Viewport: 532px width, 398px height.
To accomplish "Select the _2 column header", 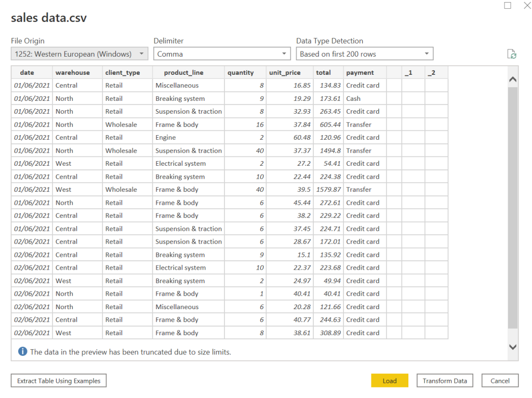I will (x=436, y=73).
